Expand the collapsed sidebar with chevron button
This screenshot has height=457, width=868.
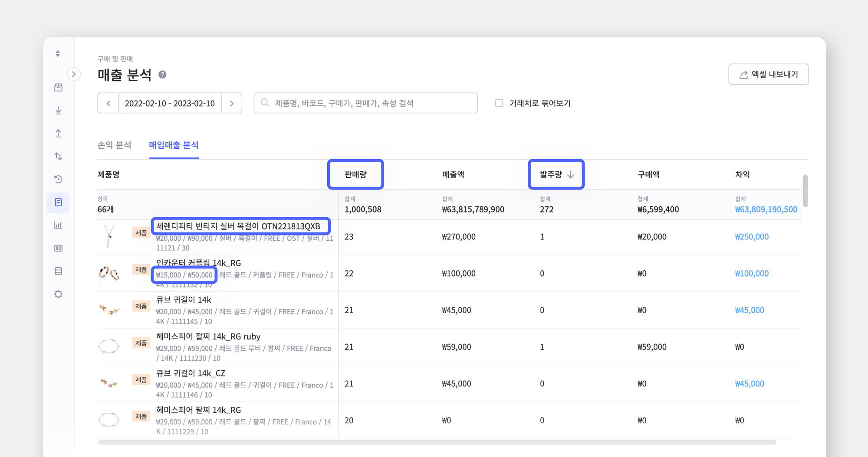[74, 74]
